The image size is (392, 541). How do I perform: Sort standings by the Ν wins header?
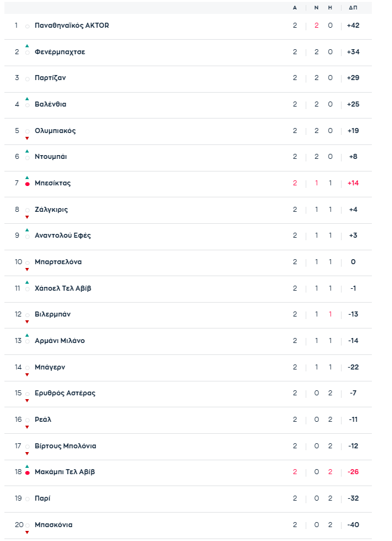pyautogui.click(x=316, y=8)
